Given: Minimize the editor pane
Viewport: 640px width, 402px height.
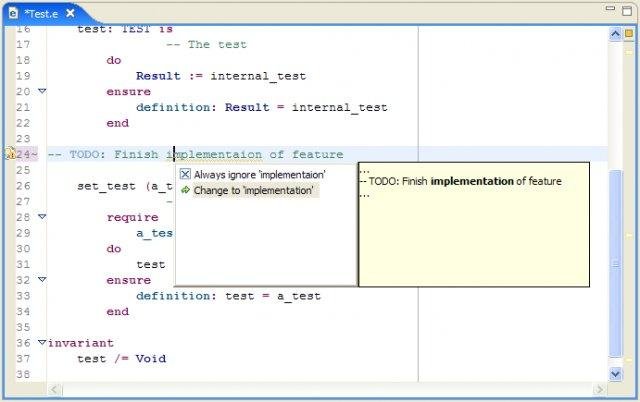Looking at the screenshot, I should click(610, 8).
